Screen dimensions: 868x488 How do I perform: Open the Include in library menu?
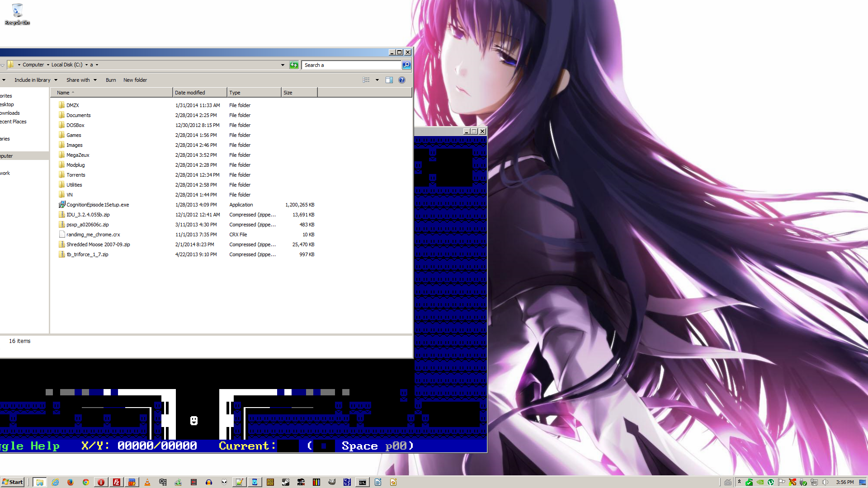point(36,80)
